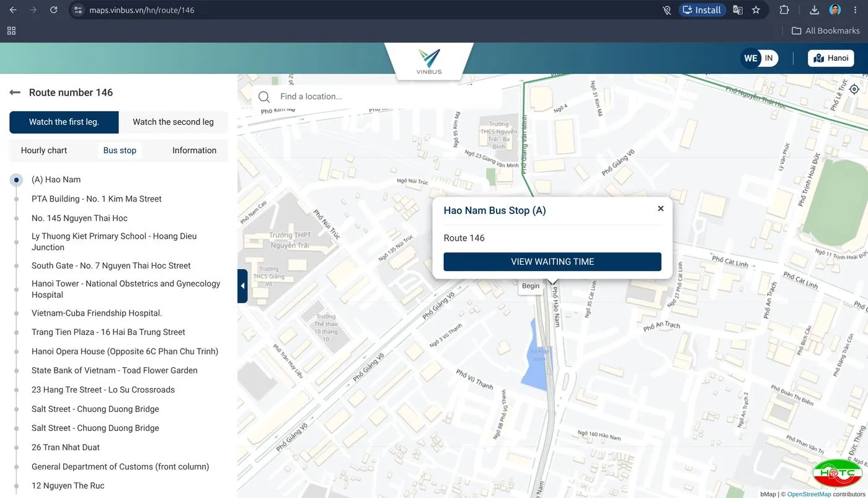Viewport: 868px width, 498px height.
Task: Open the Chrome profile avatar
Action: coord(835,10)
